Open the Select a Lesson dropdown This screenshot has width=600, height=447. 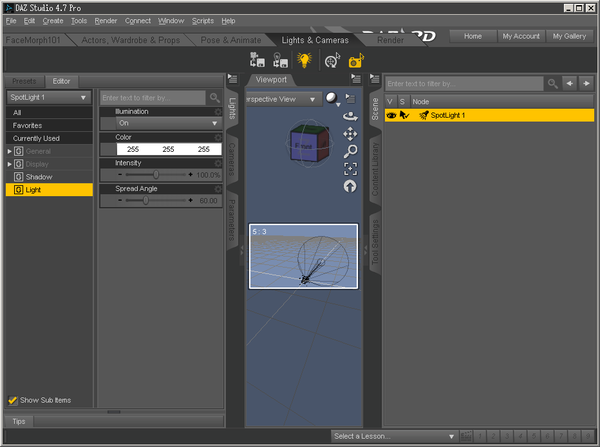[x=394, y=436]
